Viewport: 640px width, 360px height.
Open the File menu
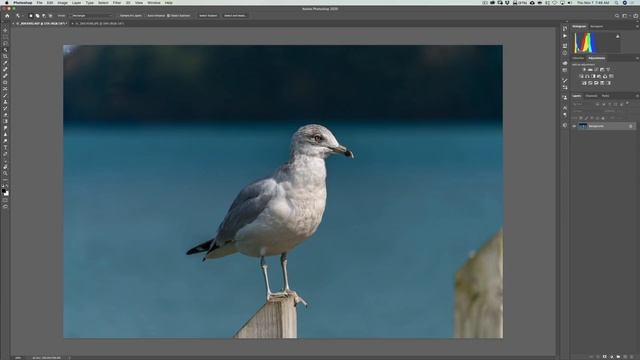click(39, 2)
